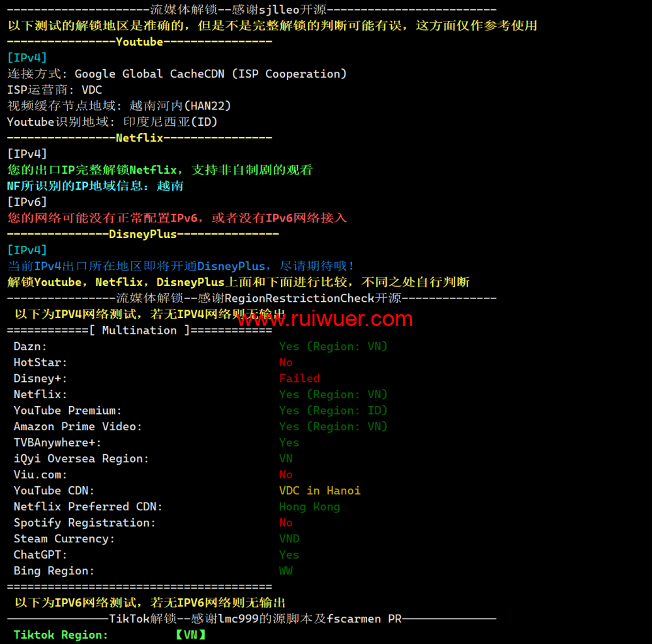Click the ChatGPT Yes result
This screenshot has width=652, height=644.
pyautogui.click(x=289, y=555)
